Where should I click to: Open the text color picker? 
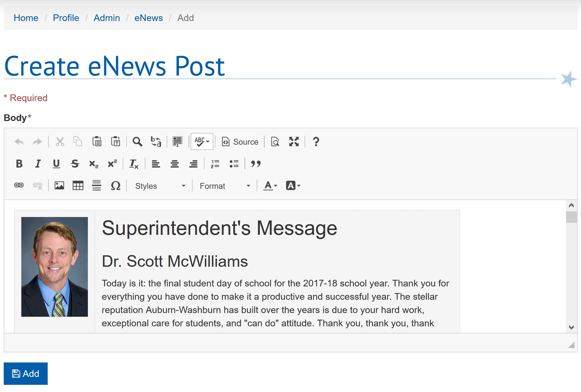(270, 186)
